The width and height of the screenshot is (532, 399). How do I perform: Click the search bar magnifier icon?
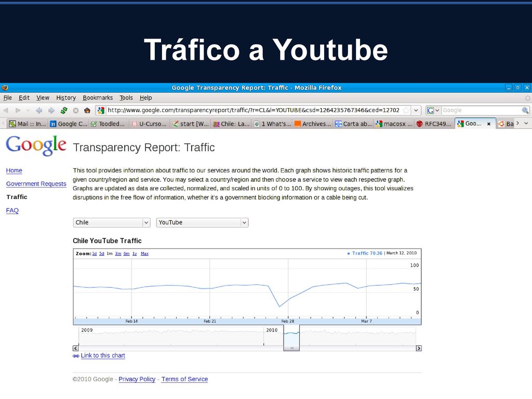(x=525, y=110)
